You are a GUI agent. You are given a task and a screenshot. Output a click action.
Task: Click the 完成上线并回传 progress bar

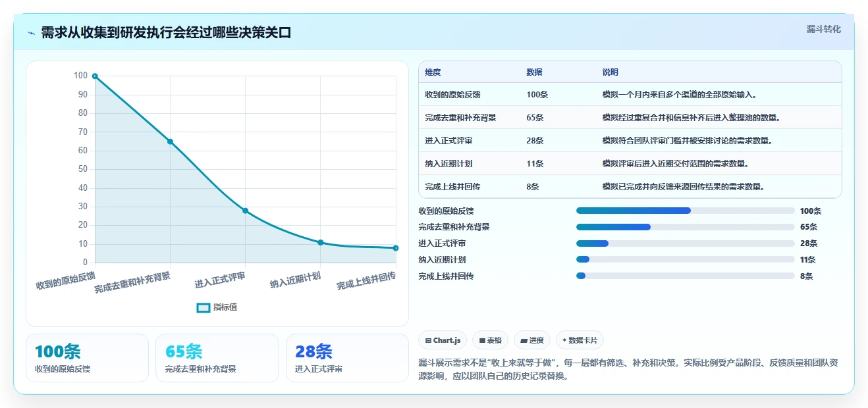point(685,276)
